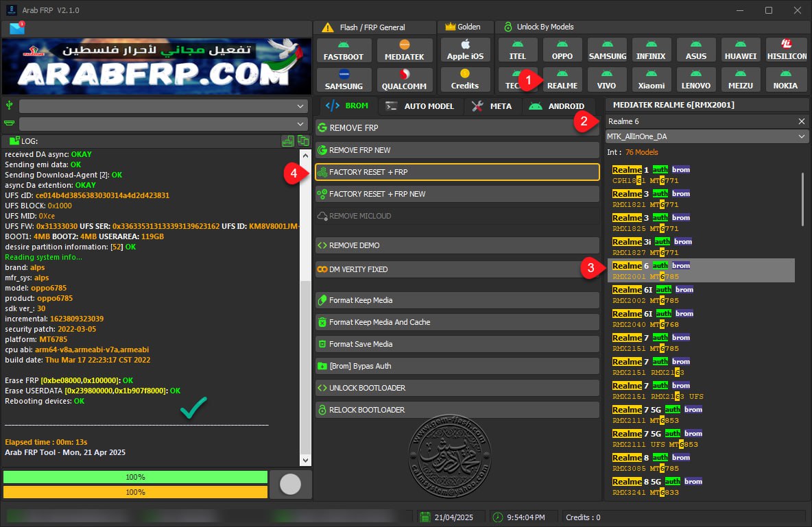Screen dimensions: 812x527
Task: Click Format Save Media
Action: point(457,344)
